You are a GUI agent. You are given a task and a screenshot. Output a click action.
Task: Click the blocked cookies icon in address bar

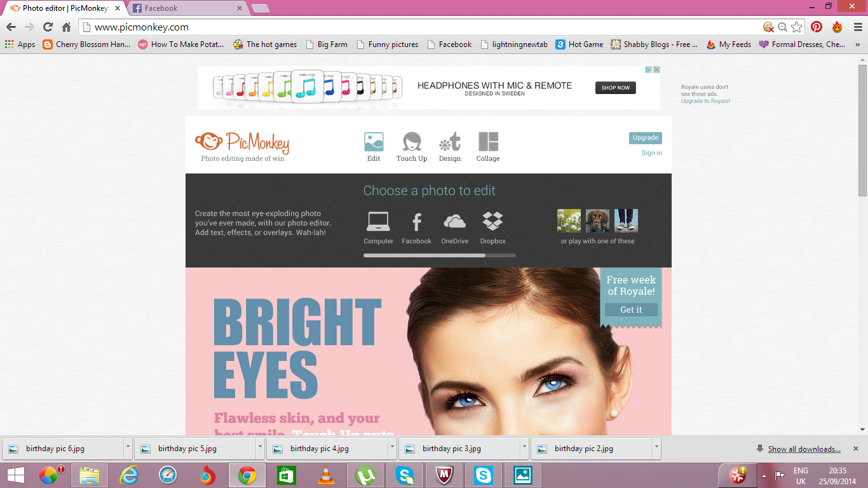769,27
